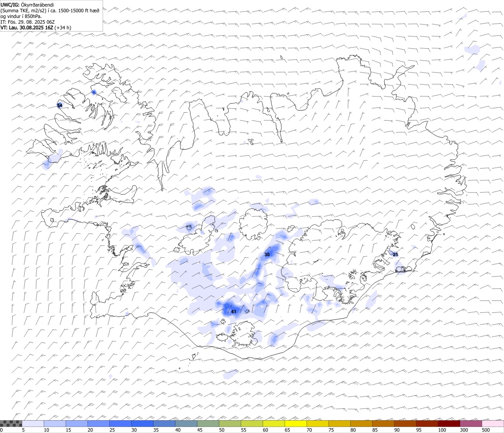Click the 65–70 yellow legend swatch
Image resolution: width=504 pixels, height=433 pixels.
(296, 423)
